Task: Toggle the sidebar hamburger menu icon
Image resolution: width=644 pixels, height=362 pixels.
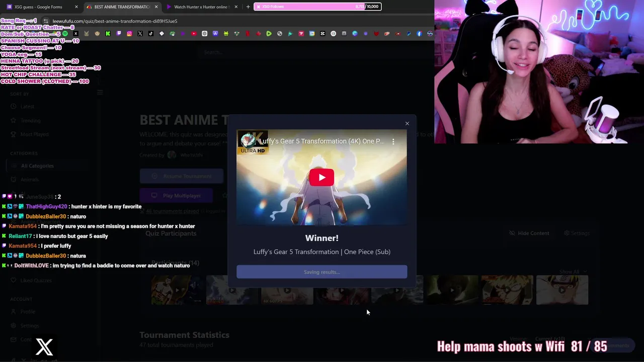Action: [x=100, y=92]
